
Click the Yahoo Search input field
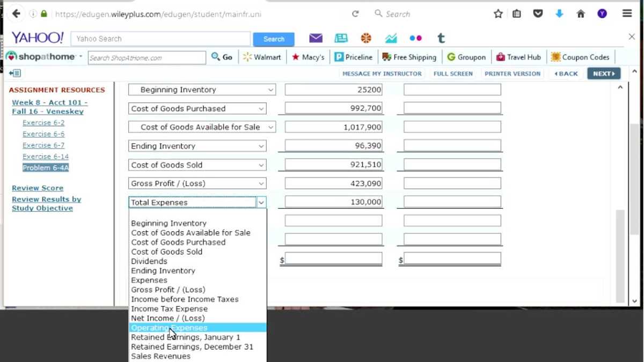pyautogui.click(x=160, y=39)
